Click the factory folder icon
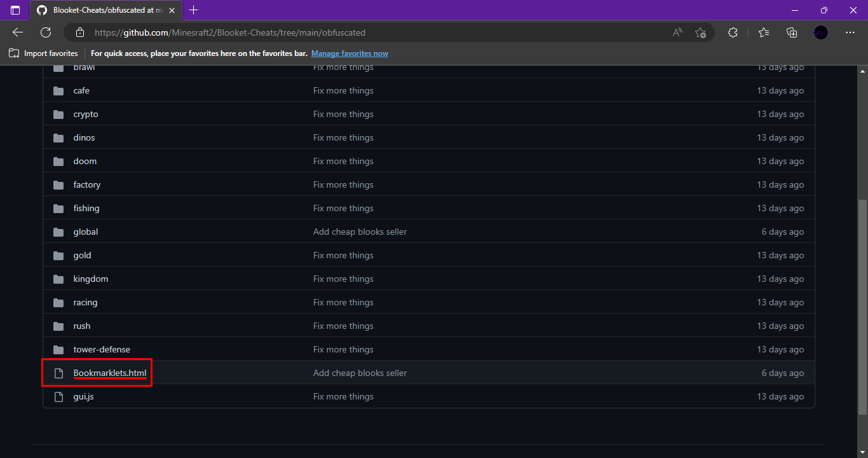 coord(58,185)
